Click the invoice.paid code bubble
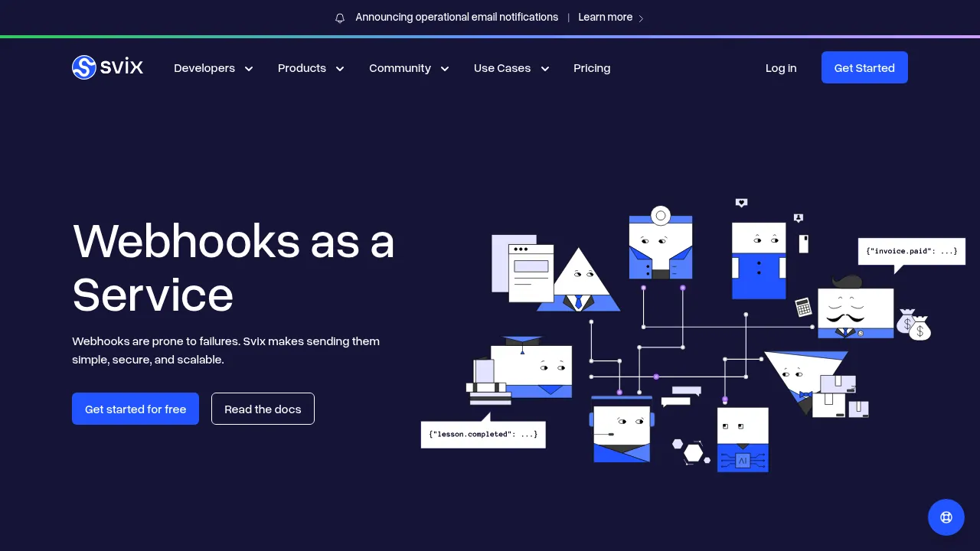 [x=912, y=251]
